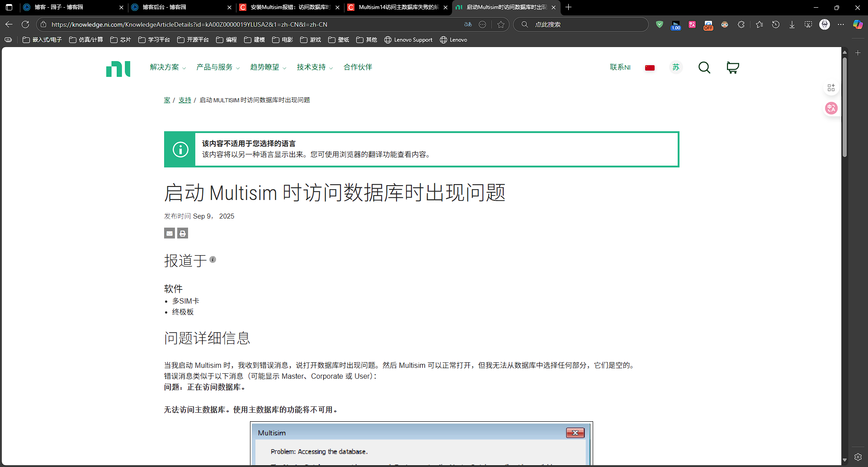Viewport: 868px width, 467px height.
Task: Email this article via the envelope icon
Action: click(x=170, y=233)
